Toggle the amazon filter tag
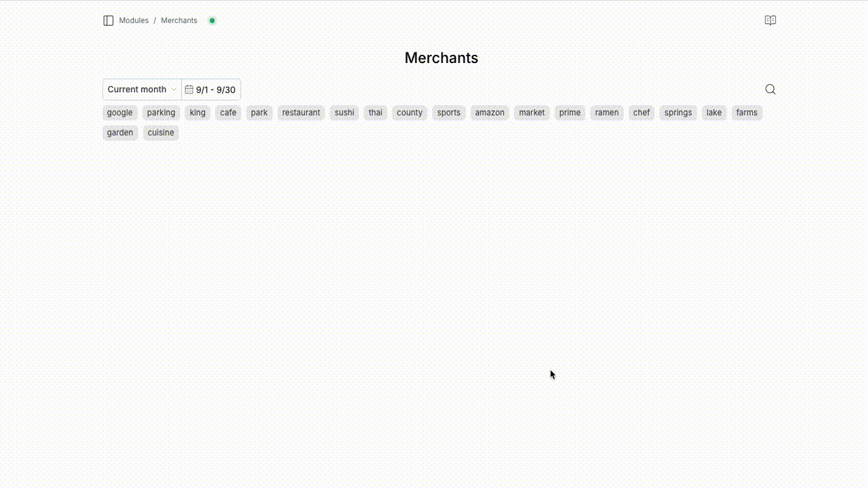The height and width of the screenshot is (488, 868). click(x=490, y=113)
